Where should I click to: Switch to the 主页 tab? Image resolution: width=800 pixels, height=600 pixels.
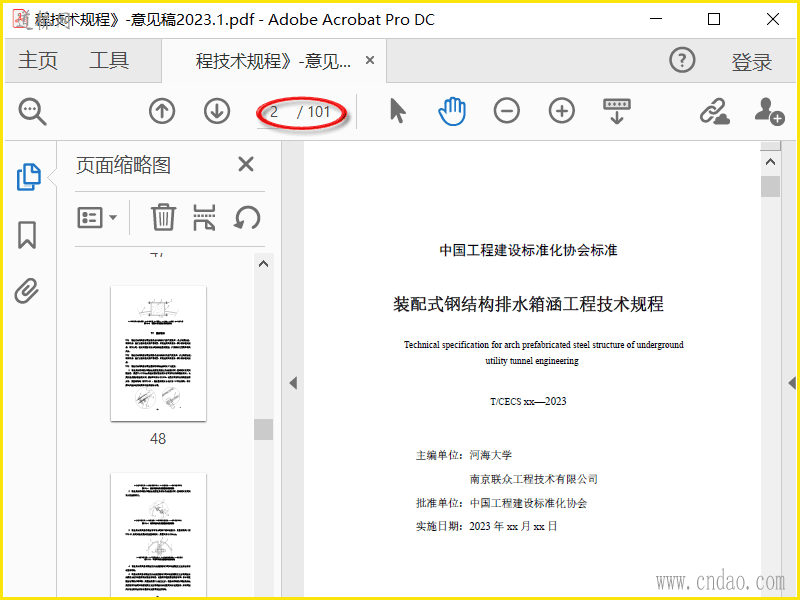point(38,61)
